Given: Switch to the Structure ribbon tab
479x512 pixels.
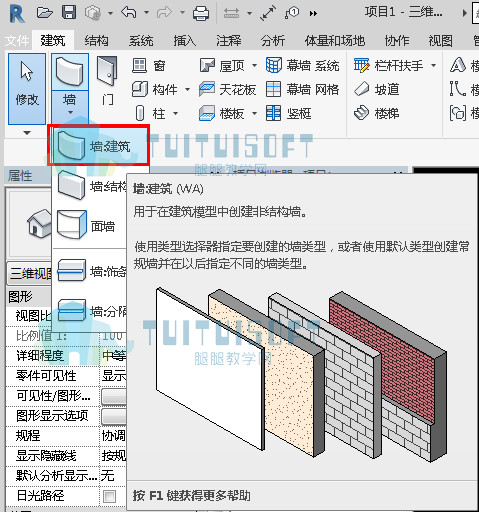Looking at the screenshot, I should (96, 41).
